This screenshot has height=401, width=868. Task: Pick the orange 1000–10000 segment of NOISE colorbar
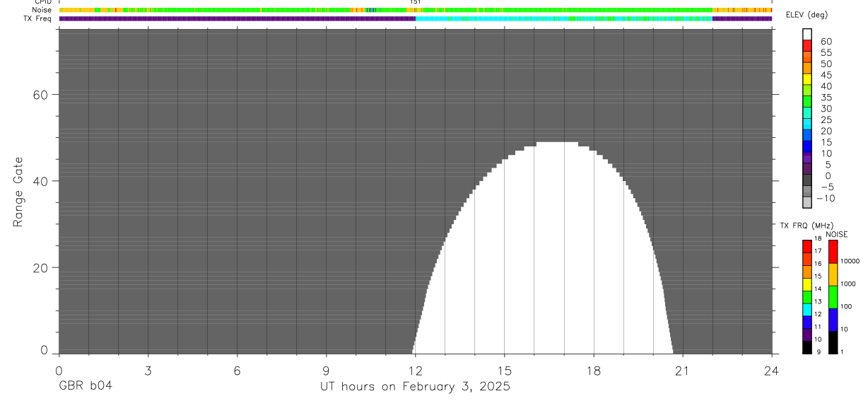(833, 274)
